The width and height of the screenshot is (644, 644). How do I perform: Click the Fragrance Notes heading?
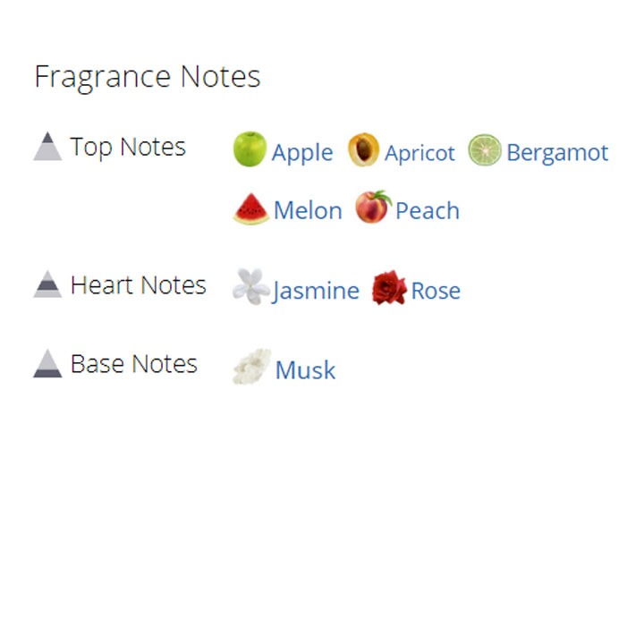pos(148,77)
